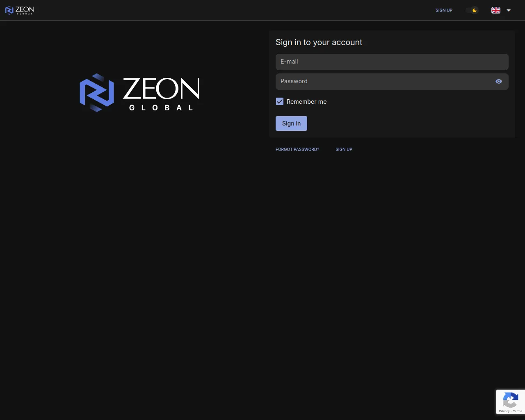Show password with the eye icon
525x420 pixels.
(499, 82)
